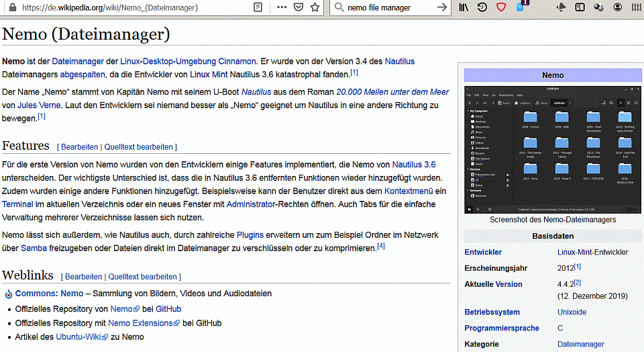The image size is (644, 352).
Task: Save page to Pocket icon
Action: point(299,7)
